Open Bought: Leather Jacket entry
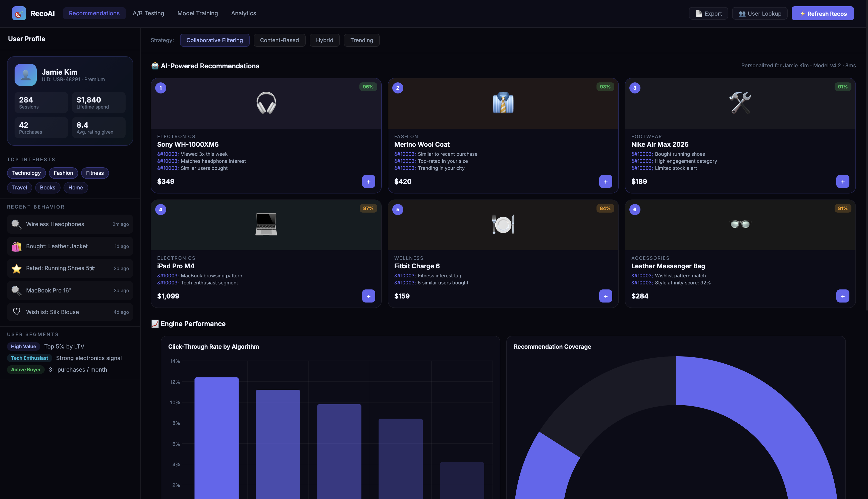Viewport: 868px width, 499px height. pos(70,246)
